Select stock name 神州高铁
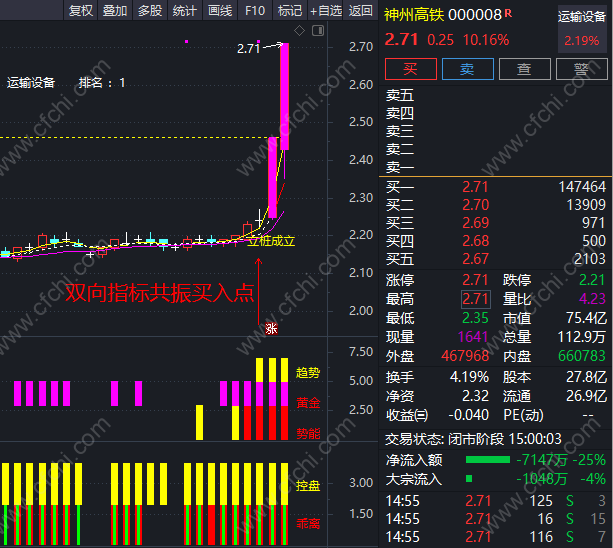The width and height of the screenshot is (613, 548). pyautogui.click(x=414, y=15)
